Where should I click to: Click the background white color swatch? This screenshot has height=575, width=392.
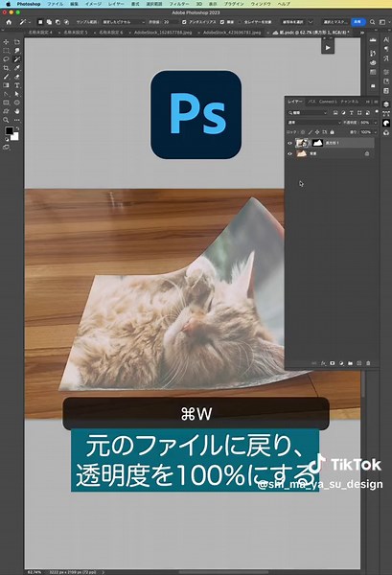click(x=15, y=137)
